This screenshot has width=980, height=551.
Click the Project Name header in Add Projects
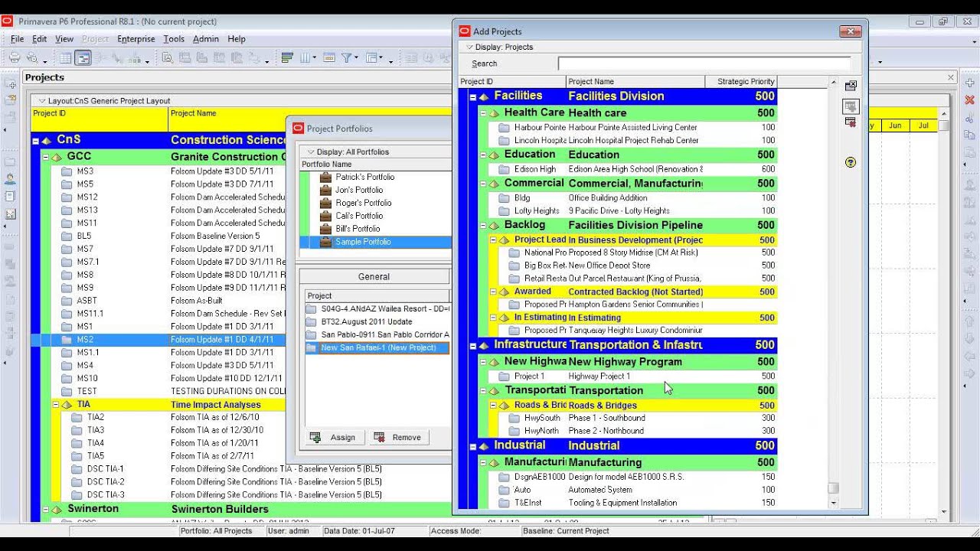[x=635, y=81]
